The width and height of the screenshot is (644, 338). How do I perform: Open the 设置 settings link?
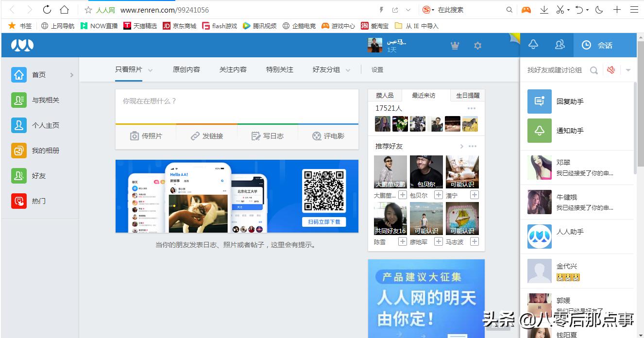[x=377, y=69]
